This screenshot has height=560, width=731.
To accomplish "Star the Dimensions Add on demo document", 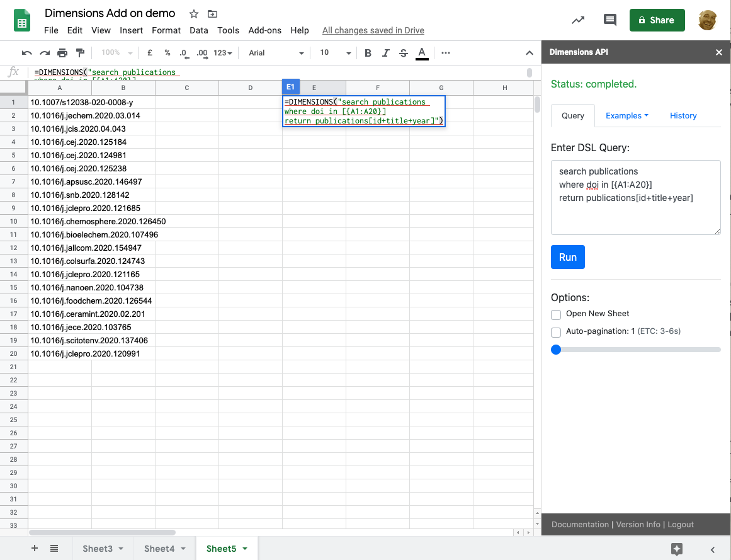I will click(194, 14).
